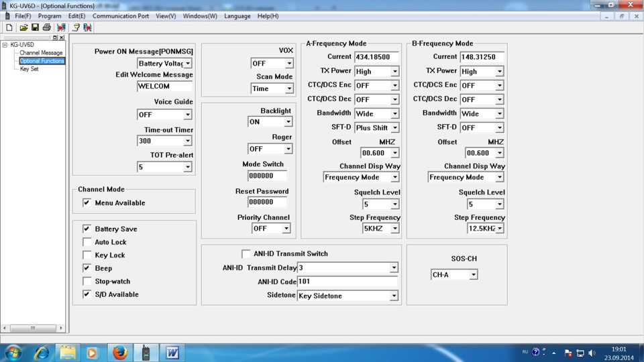Open the media player taskbar icon

coord(92,353)
